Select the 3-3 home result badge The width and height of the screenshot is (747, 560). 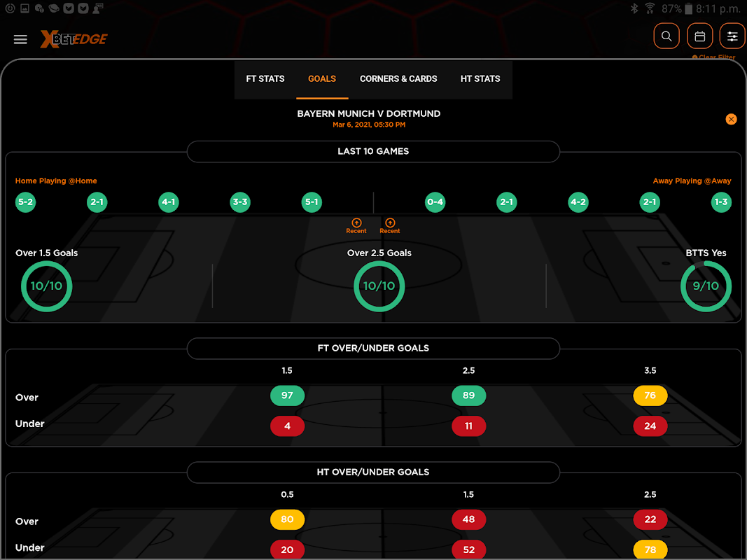[x=240, y=202]
